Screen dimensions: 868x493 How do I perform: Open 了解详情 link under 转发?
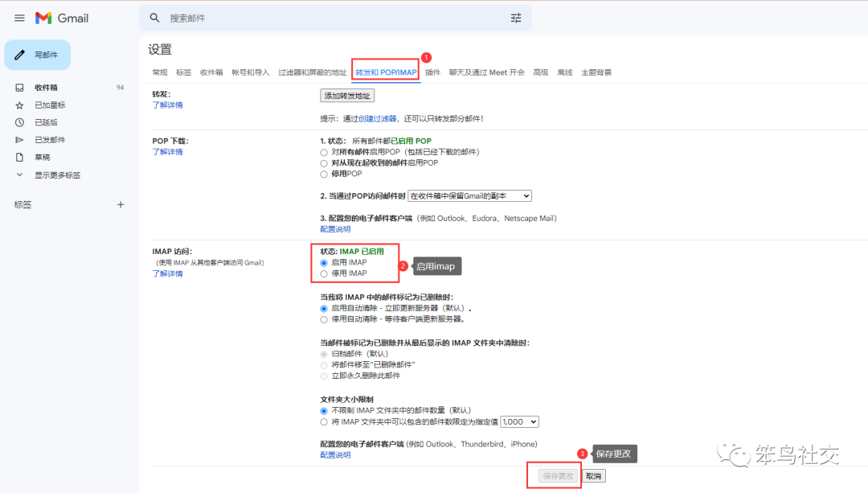(x=168, y=105)
